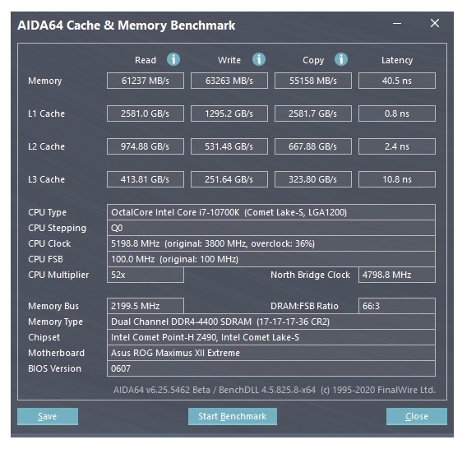Click the Memory Latency value 40.5 ns
The height and width of the screenshot is (449, 476).
point(397,81)
